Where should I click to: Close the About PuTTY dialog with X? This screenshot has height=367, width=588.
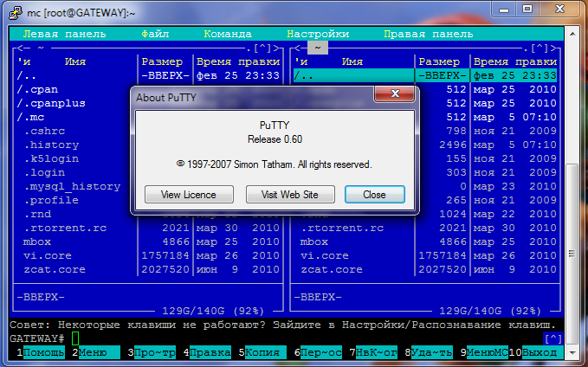pyautogui.click(x=395, y=93)
